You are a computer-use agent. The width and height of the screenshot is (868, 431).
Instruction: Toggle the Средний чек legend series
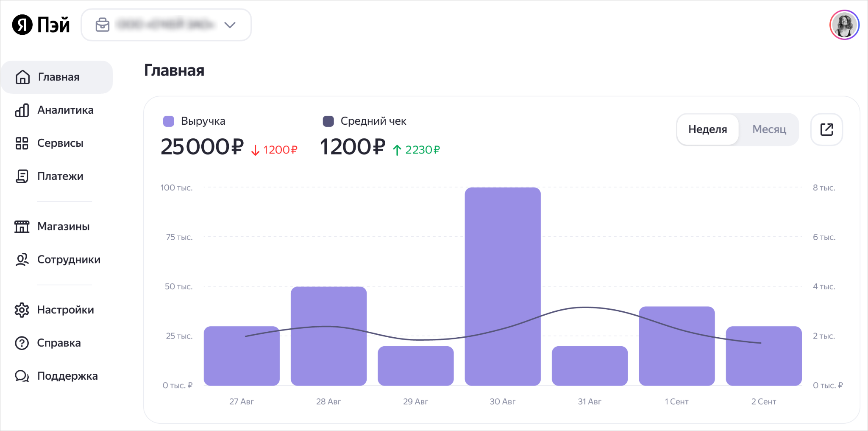tap(364, 121)
